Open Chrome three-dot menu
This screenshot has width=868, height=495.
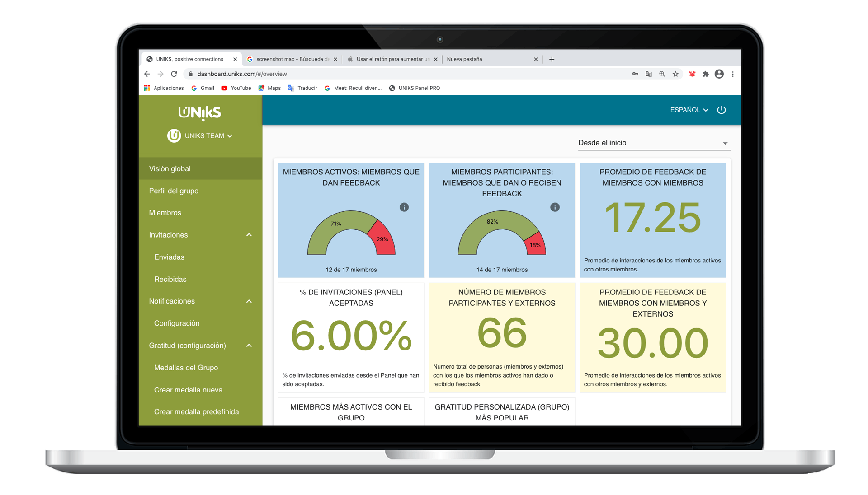pos(733,74)
